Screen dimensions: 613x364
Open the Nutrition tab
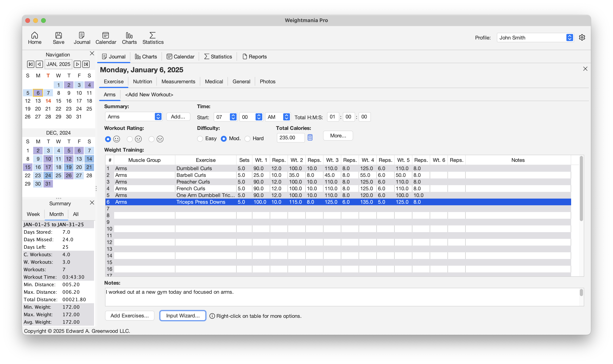point(142,82)
